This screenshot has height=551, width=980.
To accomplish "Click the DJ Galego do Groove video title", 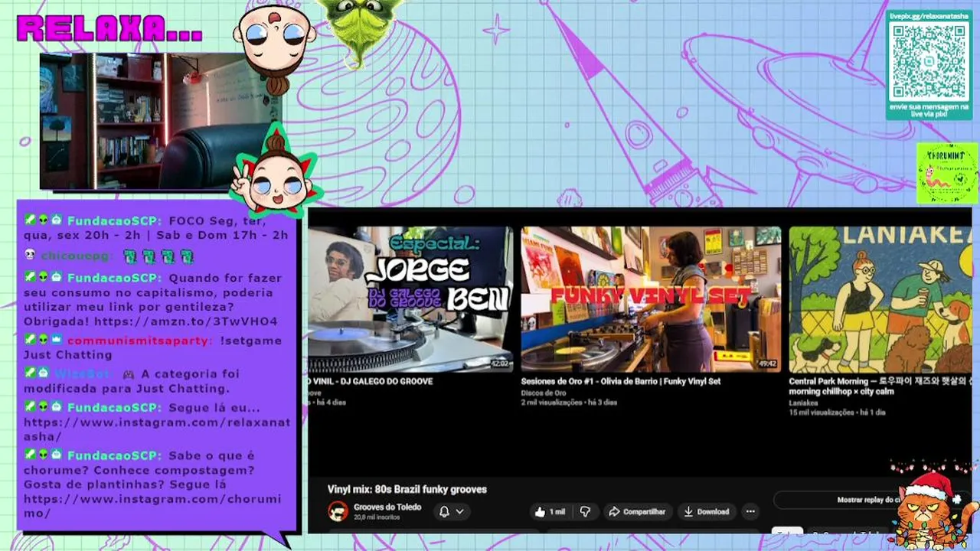I will click(371, 381).
